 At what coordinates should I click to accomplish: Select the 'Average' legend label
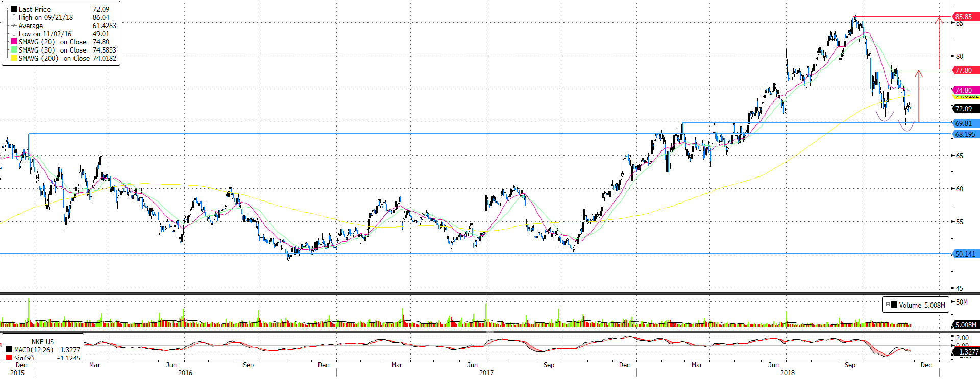pos(31,26)
